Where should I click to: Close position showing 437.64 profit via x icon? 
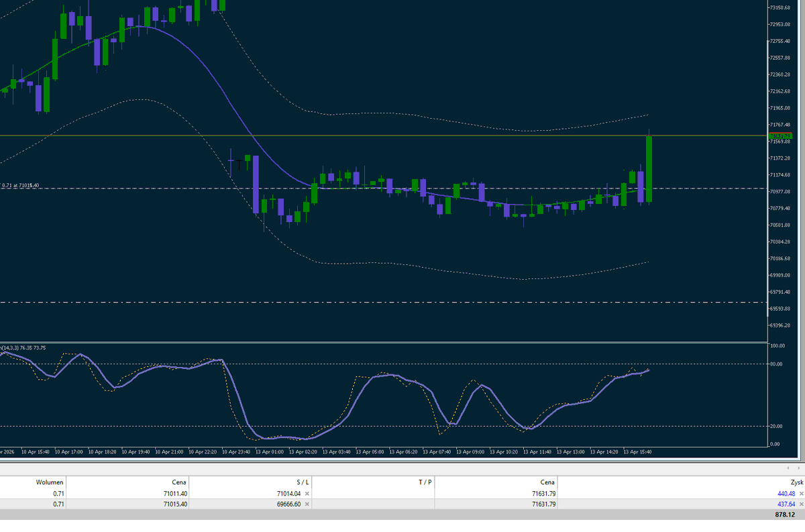[800, 504]
